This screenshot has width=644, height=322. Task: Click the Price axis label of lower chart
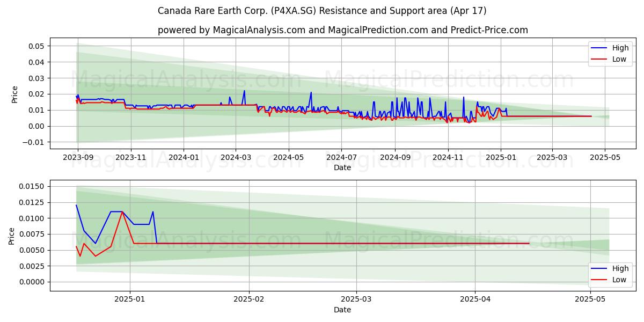12,236
